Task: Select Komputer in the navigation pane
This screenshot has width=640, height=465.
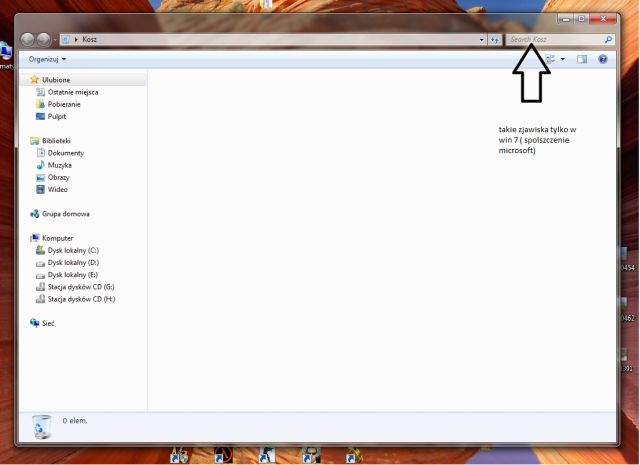Action: coord(58,238)
